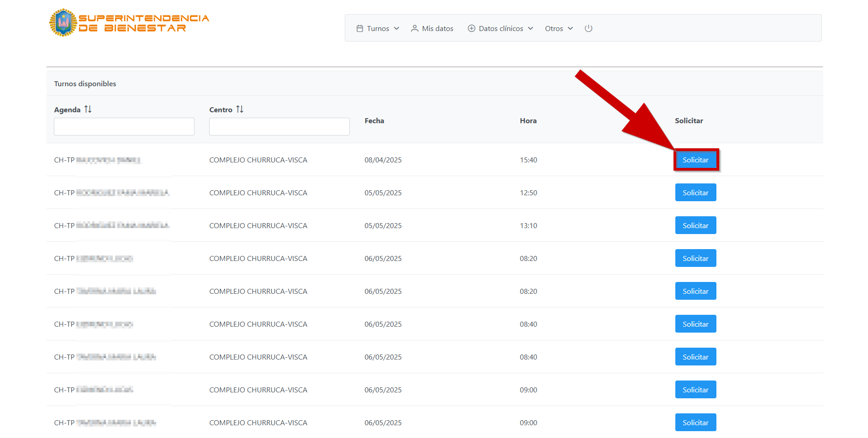
Task: Click the calendar icon beside Turnos
Action: (x=360, y=28)
